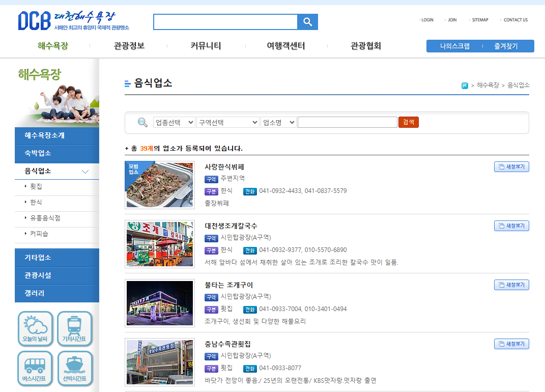Image resolution: width=545 pixels, height=392 pixels.
Task: Open the 선박시간표 ship schedule icon
Action: pos(75,368)
